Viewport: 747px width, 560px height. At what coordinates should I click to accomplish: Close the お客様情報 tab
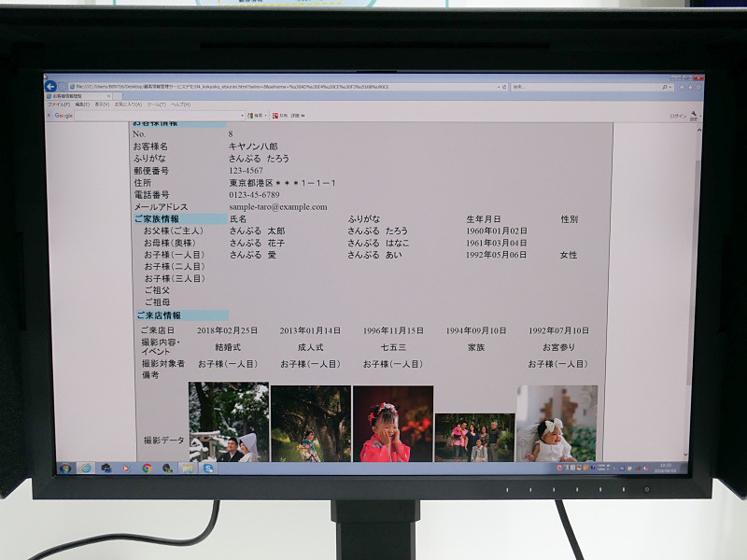(108, 96)
